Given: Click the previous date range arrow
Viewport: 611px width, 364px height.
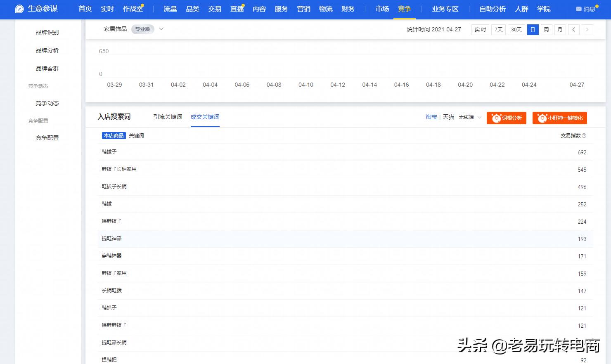Looking at the screenshot, I should [574, 29].
